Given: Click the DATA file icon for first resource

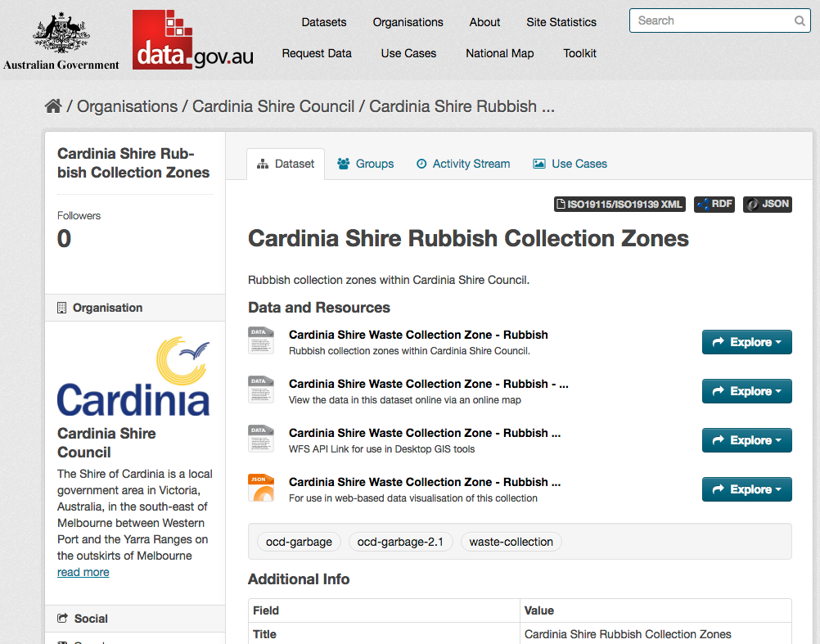Looking at the screenshot, I should point(261,340).
